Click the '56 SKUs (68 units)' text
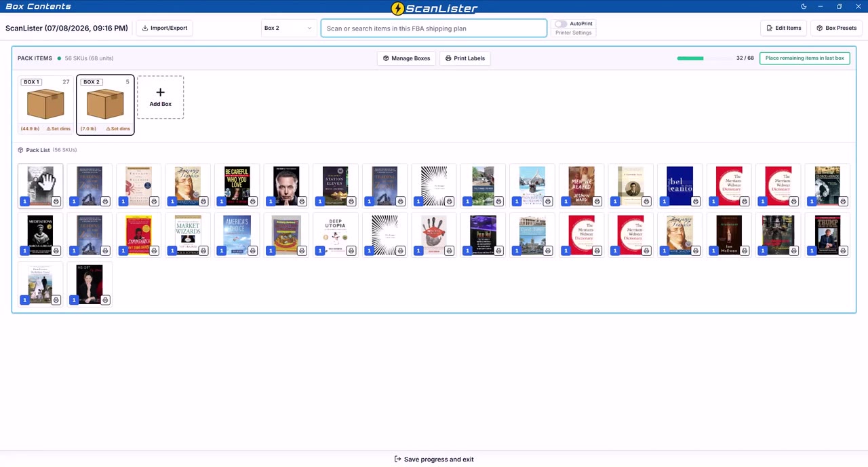Image resolution: width=868 pixels, height=467 pixels. 89,58
